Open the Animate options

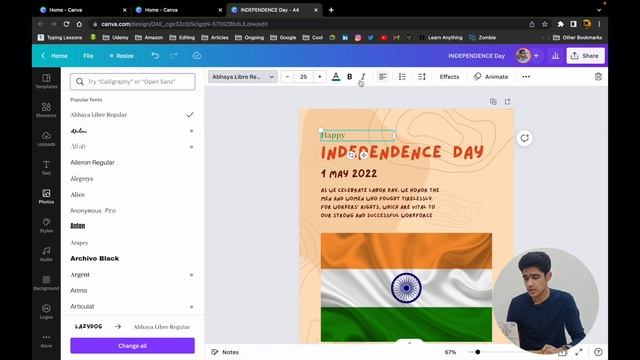(x=491, y=77)
